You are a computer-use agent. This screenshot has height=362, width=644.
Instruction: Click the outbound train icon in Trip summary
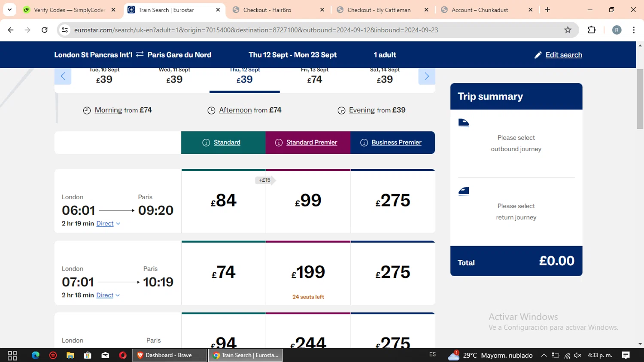464,123
